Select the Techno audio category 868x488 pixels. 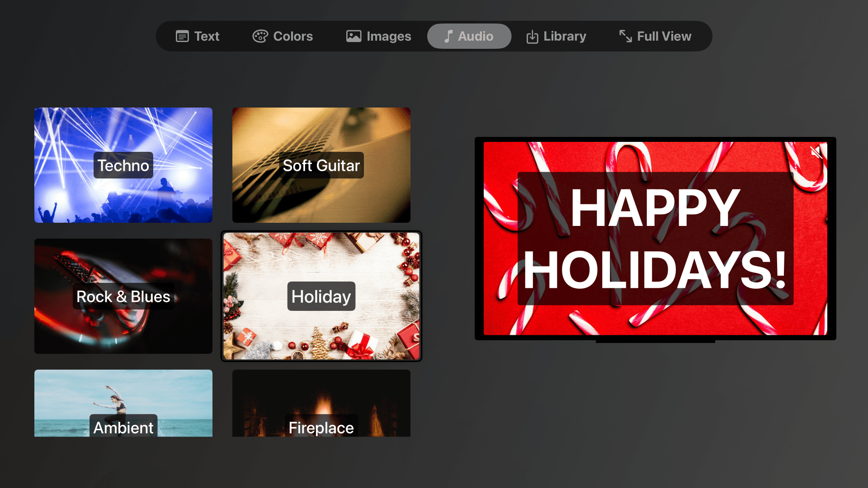click(x=123, y=165)
